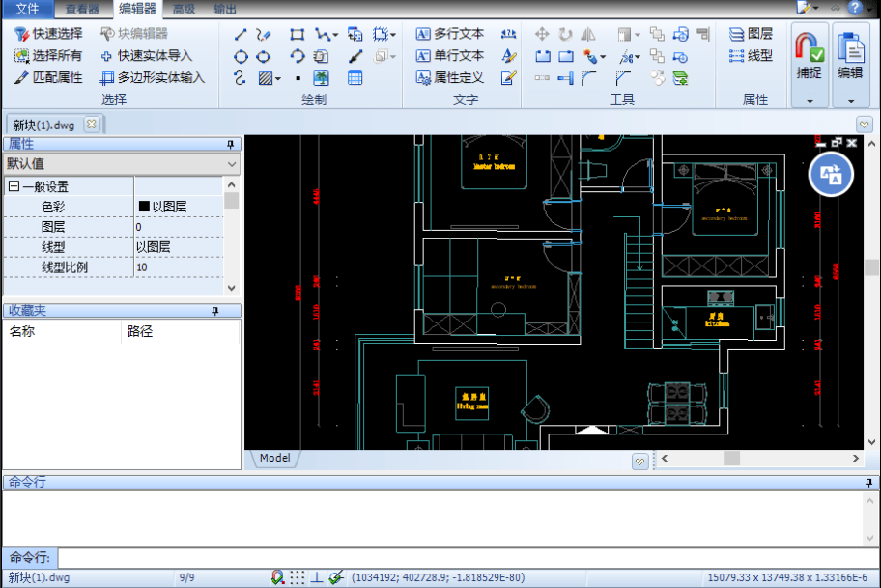Click 选择所有 button

(49, 56)
